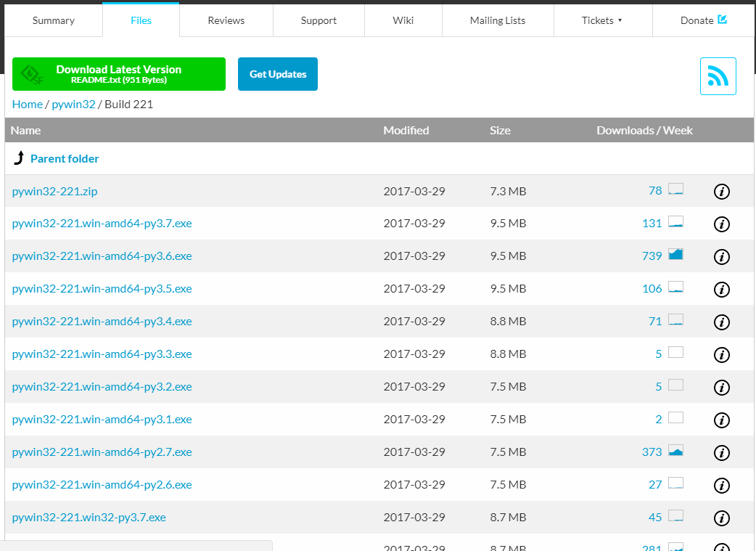Download pywin32-221.win-amd64-py3.2.exe
Viewport: 756px width, 551px height.
[102, 387]
